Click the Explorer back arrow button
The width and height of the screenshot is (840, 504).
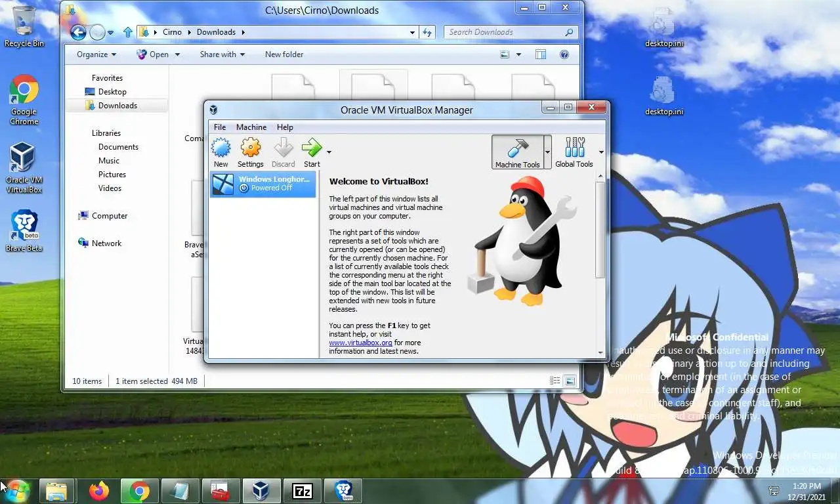click(78, 32)
